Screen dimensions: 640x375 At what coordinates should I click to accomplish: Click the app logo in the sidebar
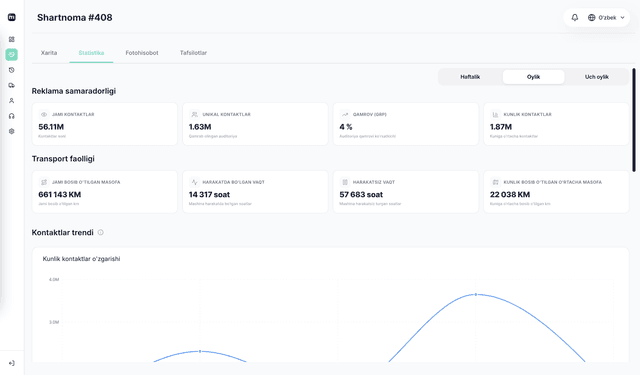(12, 17)
